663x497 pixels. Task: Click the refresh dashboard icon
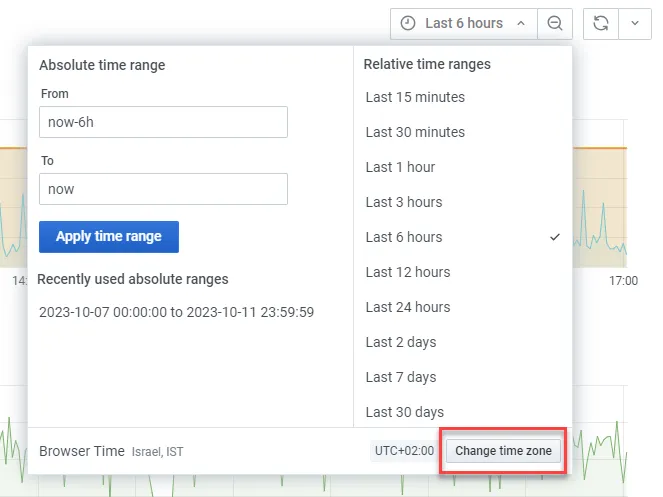[x=601, y=23]
